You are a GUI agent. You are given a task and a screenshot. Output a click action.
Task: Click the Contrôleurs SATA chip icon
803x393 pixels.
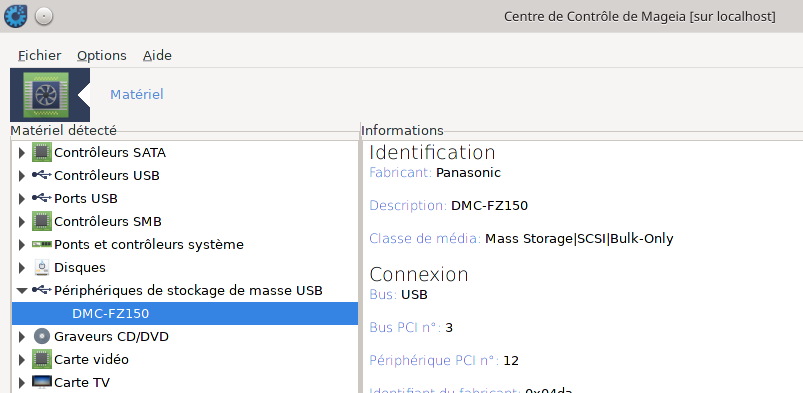click(x=42, y=152)
